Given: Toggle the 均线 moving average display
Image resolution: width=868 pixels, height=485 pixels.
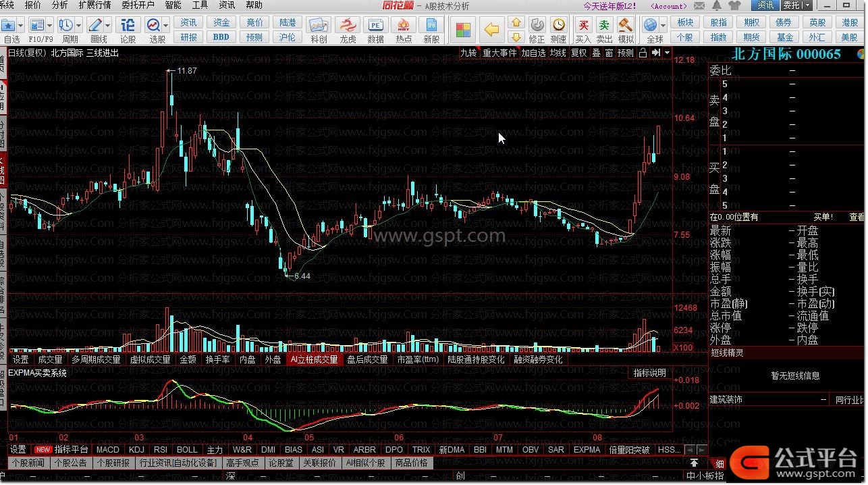Looking at the screenshot, I should (x=558, y=53).
